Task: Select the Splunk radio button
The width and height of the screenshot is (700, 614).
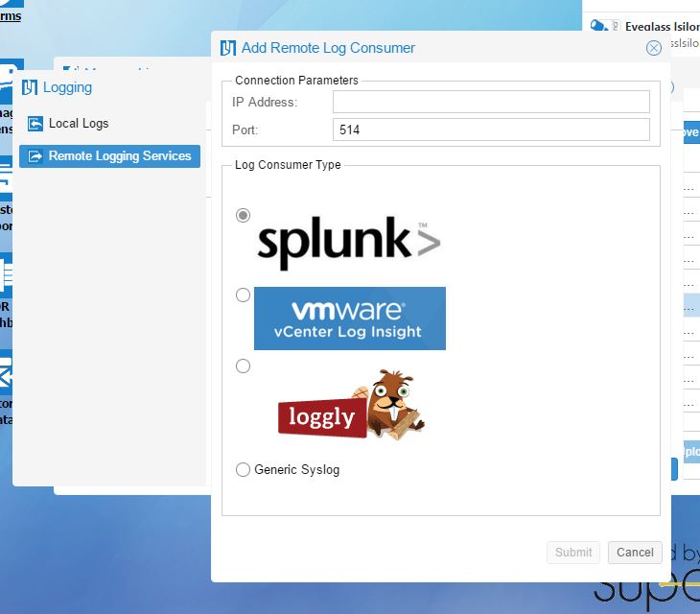Action: click(243, 215)
